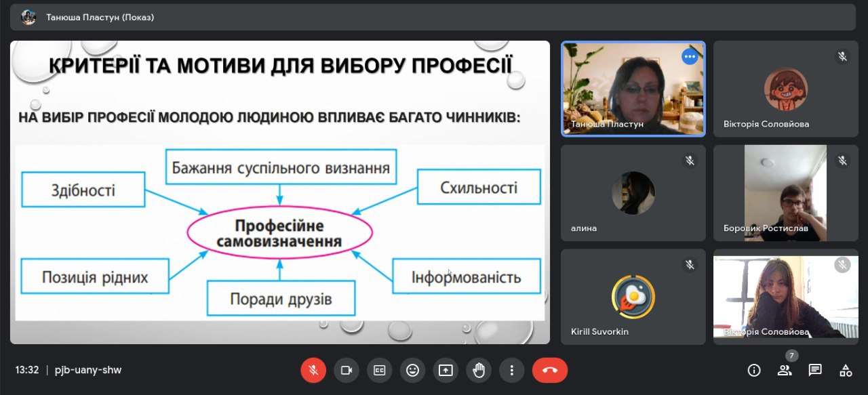Open the chat messages panel

click(815, 370)
